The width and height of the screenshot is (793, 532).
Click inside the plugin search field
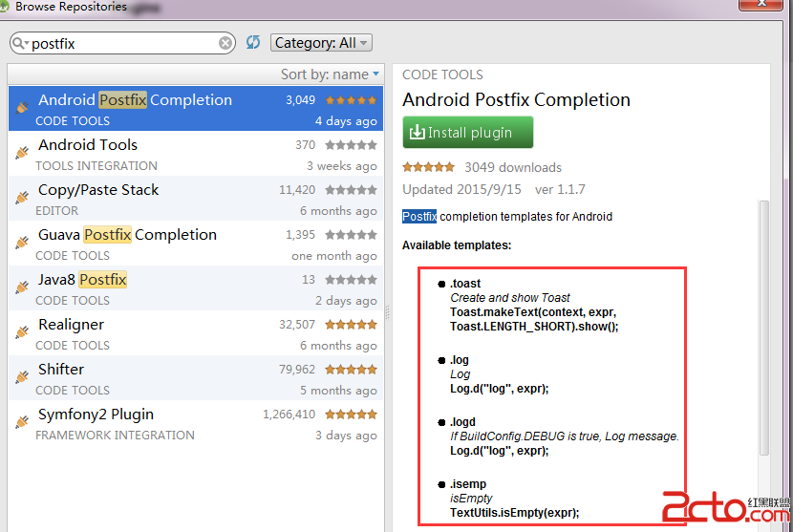click(123, 44)
